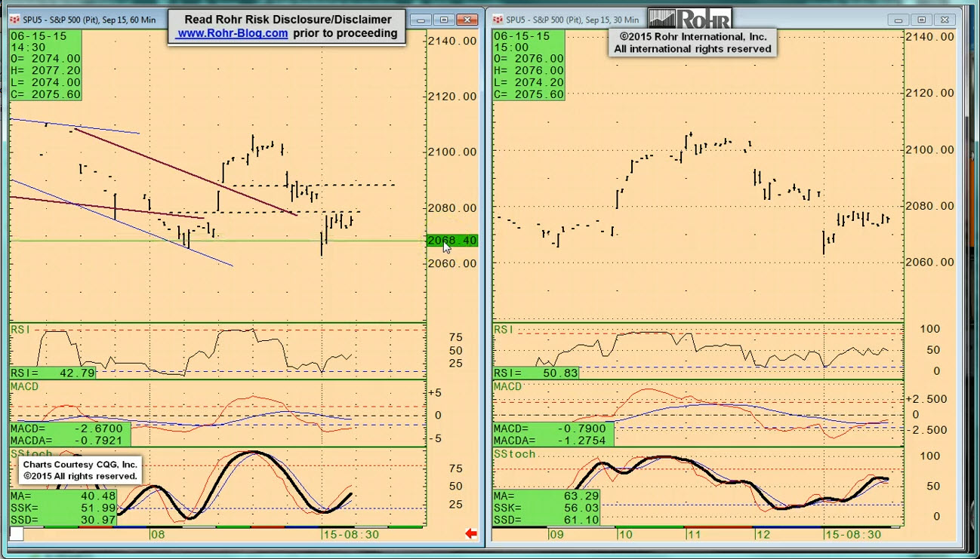This screenshot has width=980, height=559.
Task: Open the www.Rohr-Blog.com link
Action: tap(233, 33)
